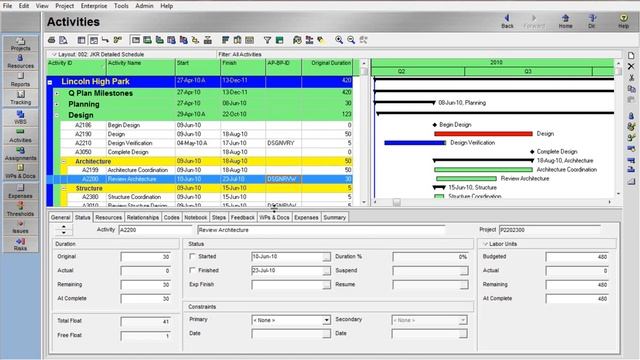
Task: Open Projects in the left sidebar
Action: tap(20, 44)
